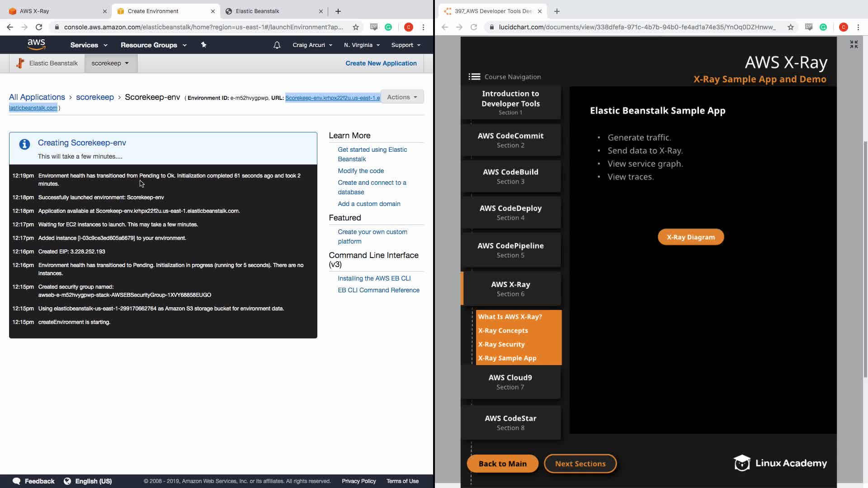The width and height of the screenshot is (868, 488).
Task: Select AWS CodePipeline Section 5
Action: (x=510, y=250)
